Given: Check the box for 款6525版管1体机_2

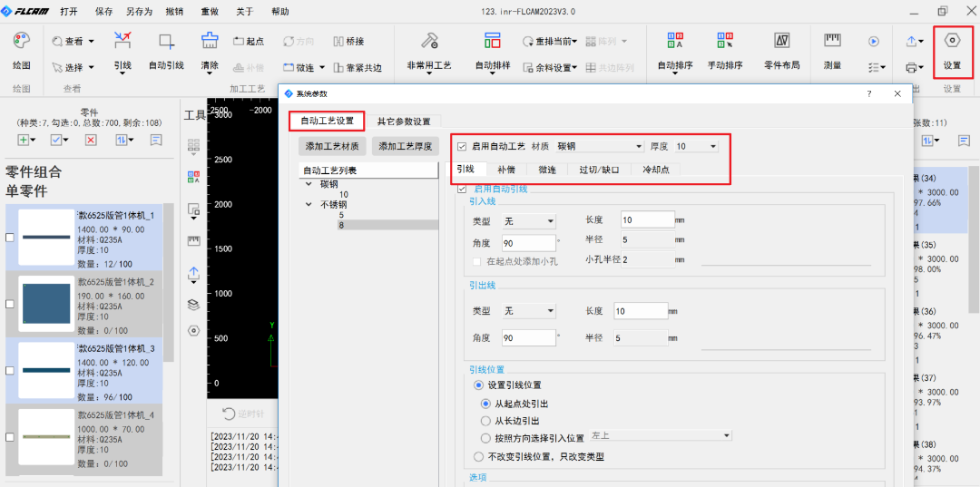Looking at the screenshot, I should [x=10, y=304].
